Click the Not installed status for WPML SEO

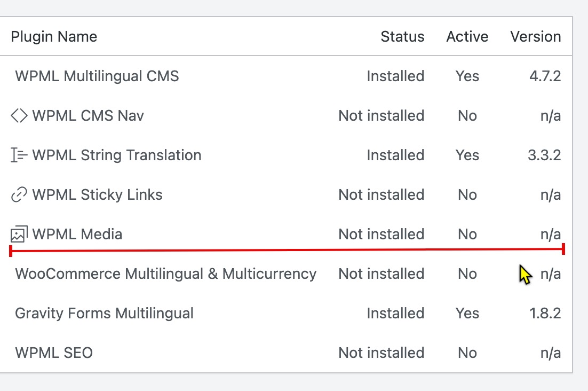382,353
